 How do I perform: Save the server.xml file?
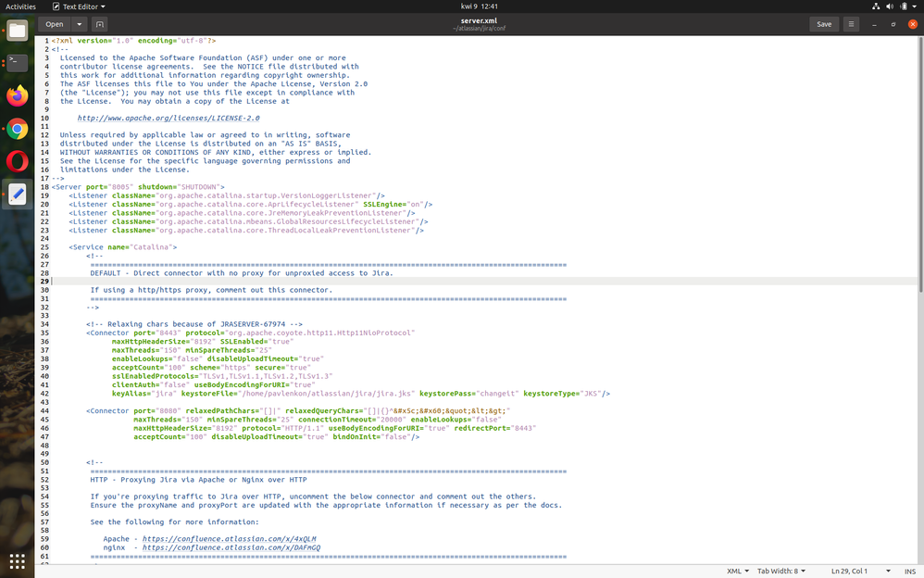[823, 24]
